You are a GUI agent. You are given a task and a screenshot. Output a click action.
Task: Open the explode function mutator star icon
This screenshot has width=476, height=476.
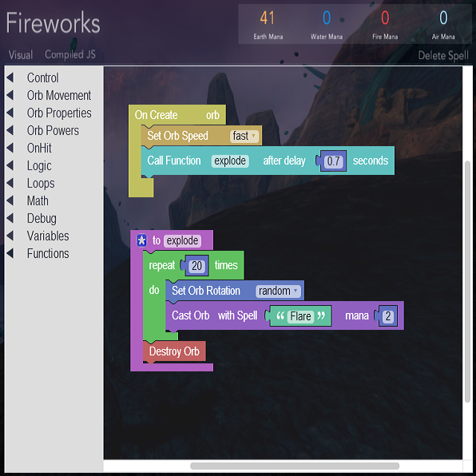pyautogui.click(x=141, y=240)
